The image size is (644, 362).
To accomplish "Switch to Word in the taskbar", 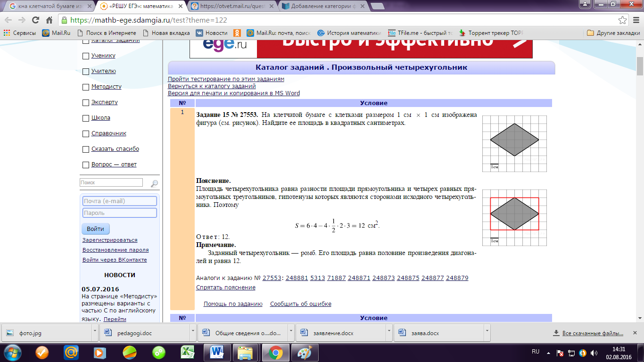I will (x=217, y=352).
